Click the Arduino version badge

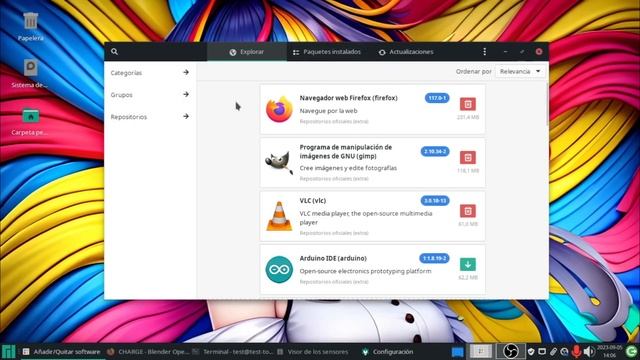tap(434, 258)
